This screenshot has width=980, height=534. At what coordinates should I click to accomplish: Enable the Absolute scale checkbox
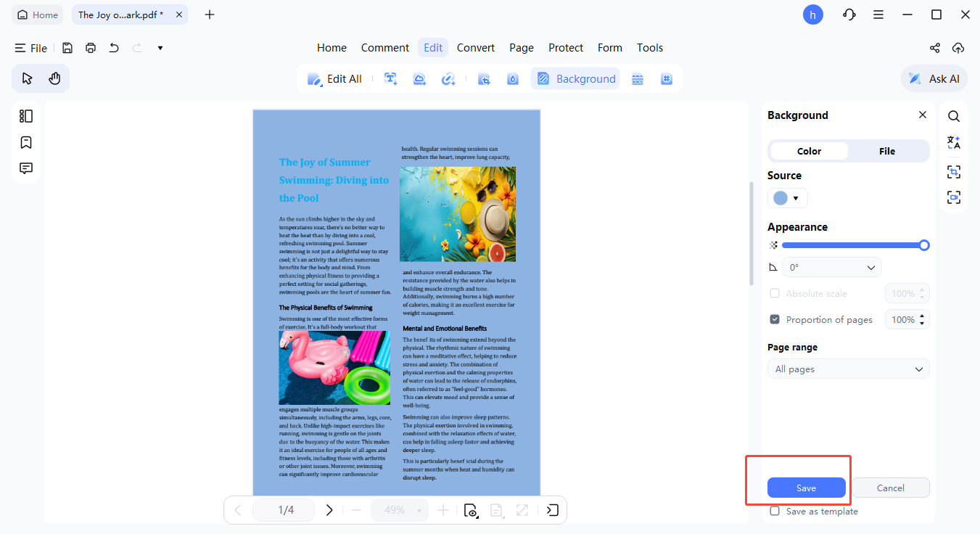pos(774,293)
